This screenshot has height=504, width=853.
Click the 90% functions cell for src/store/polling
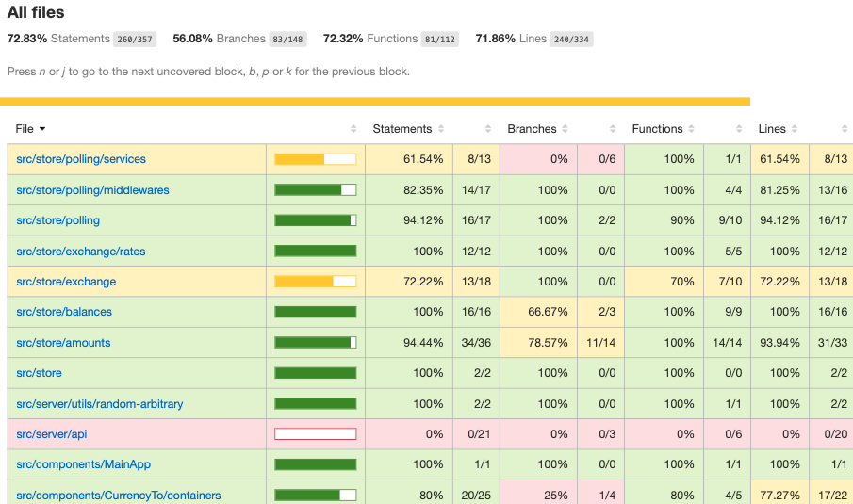[664, 220]
